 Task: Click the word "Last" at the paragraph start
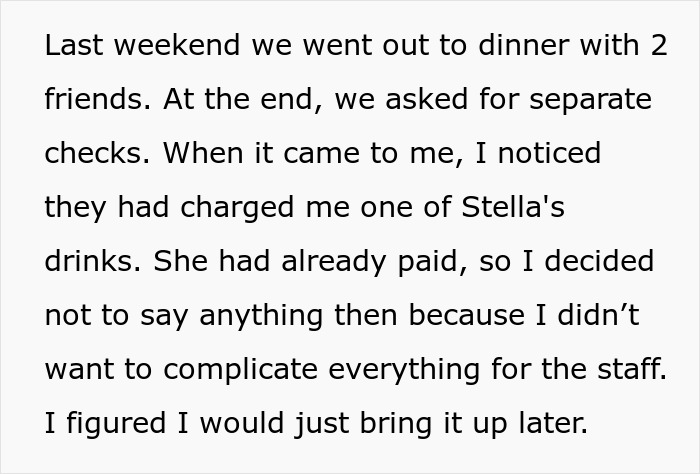(72, 46)
